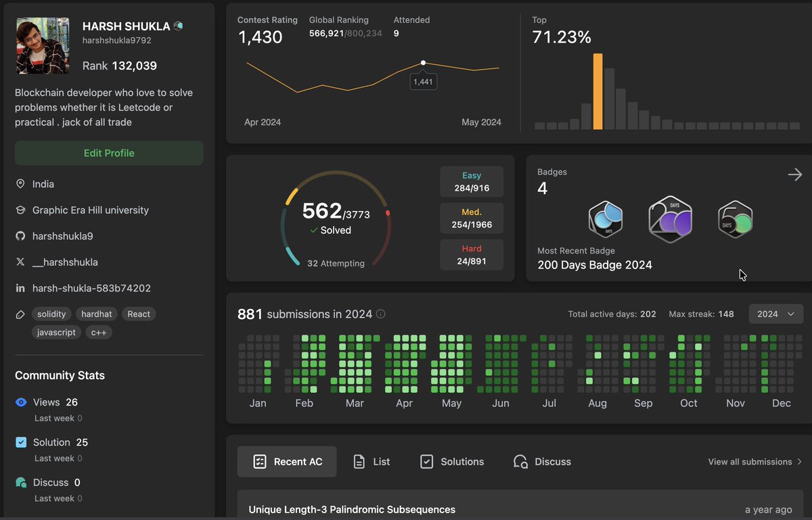
Task: Open the harshshukla9 GitHub link
Action: (63, 236)
